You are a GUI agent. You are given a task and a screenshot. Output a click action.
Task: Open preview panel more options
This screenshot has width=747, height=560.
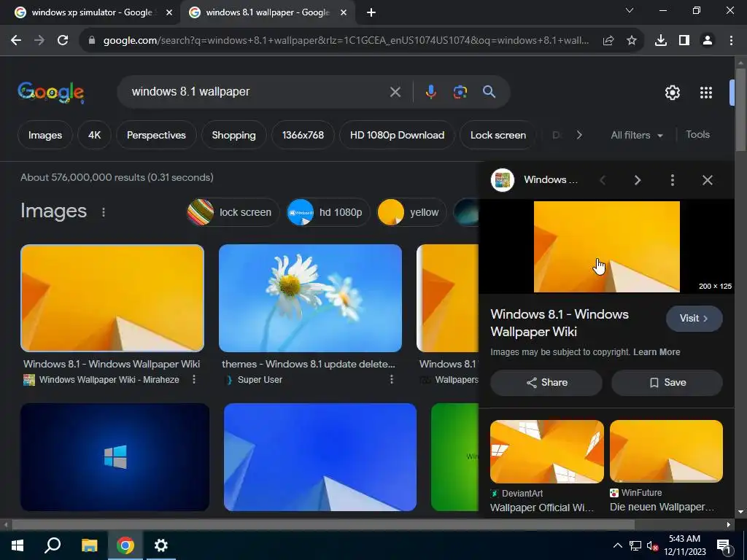pyautogui.click(x=672, y=180)
